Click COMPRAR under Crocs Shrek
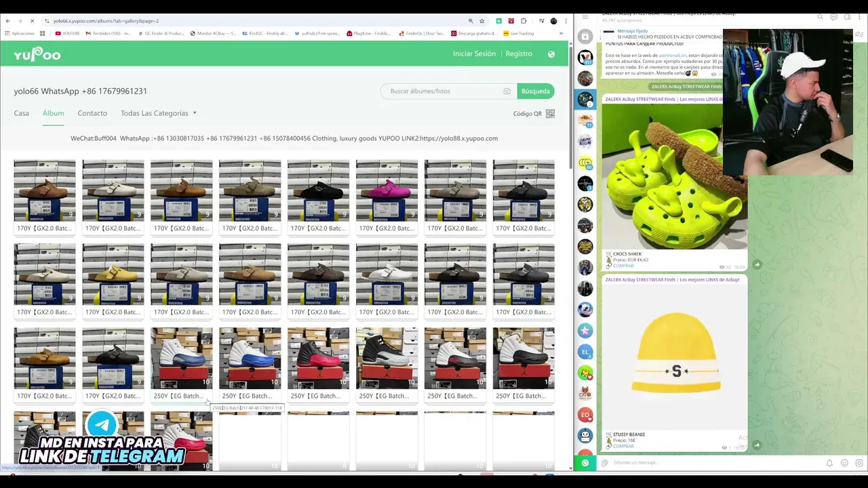The image size is (868, 488). coord(623,266)
